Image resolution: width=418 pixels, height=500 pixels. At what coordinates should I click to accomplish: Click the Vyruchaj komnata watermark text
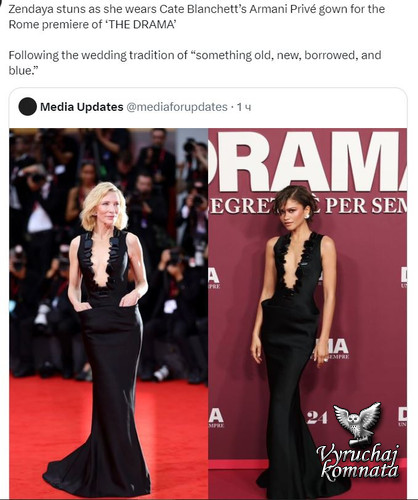[358, 462]
